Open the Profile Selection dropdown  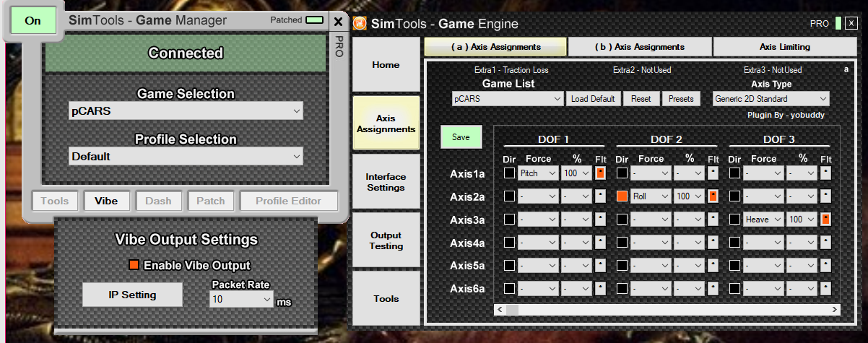coord(186,156)
